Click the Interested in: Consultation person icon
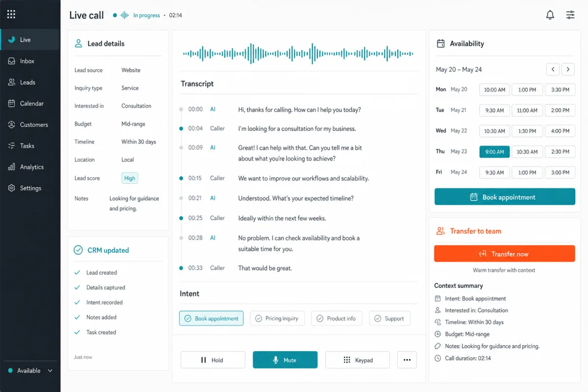588x392 pixels. point(438,310)
